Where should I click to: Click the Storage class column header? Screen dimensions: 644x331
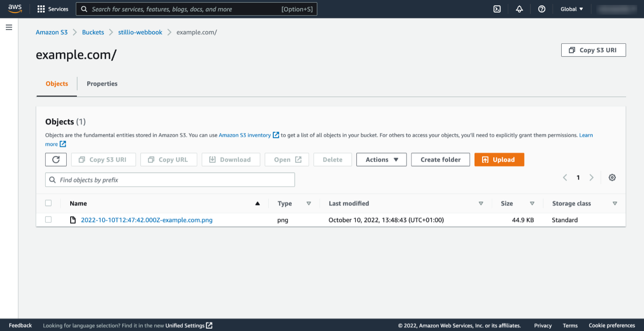click(x=572, y=203)
